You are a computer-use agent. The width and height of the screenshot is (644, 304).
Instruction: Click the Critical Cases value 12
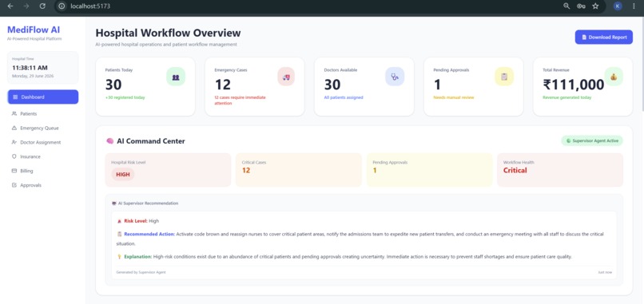click(246, 170)
